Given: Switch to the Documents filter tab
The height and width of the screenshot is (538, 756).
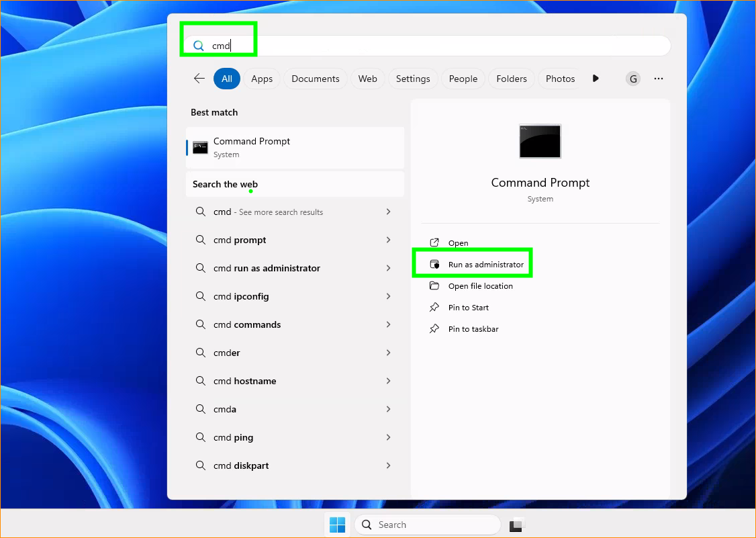Looking at the screenshot, I should [x=316, y=79].
